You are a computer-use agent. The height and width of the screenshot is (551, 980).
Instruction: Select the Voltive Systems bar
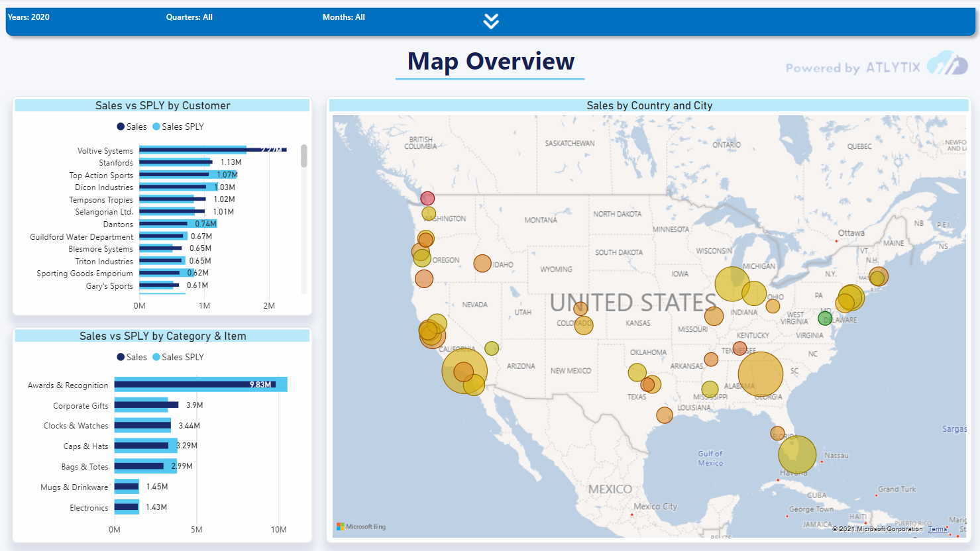pos(213,150)
